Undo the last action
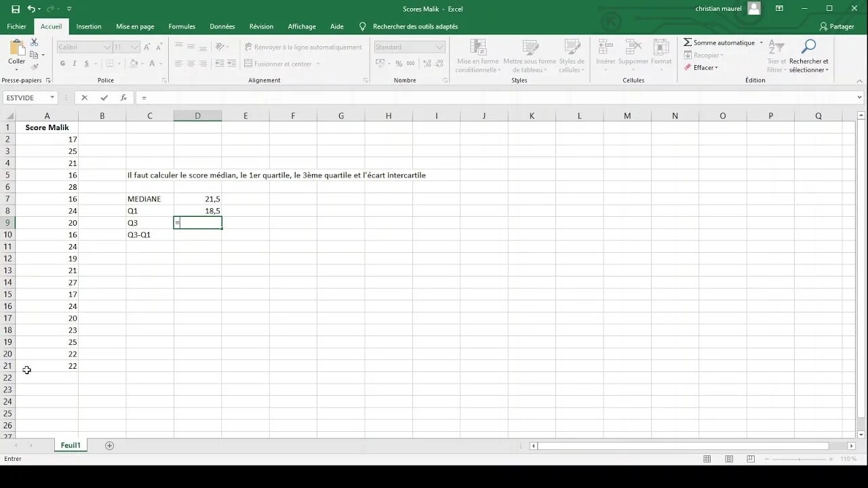868x488 pixels. click(x=31, y=9)
